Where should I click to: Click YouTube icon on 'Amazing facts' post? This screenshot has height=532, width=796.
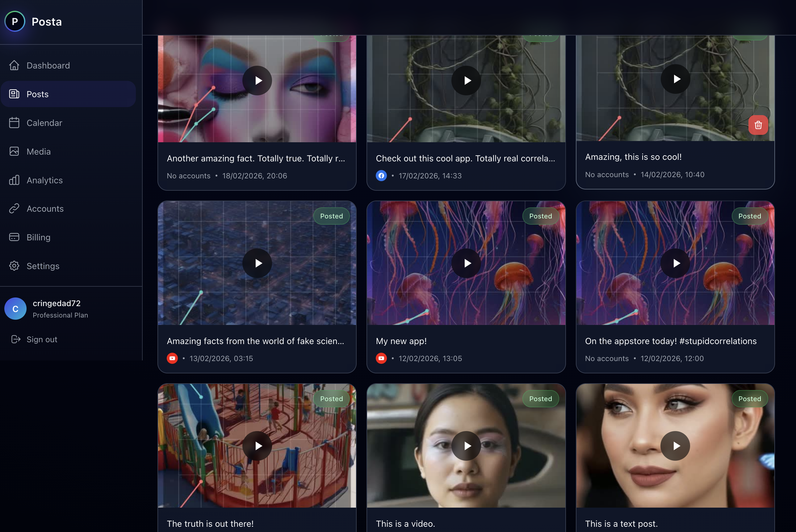tap(172, 358)
